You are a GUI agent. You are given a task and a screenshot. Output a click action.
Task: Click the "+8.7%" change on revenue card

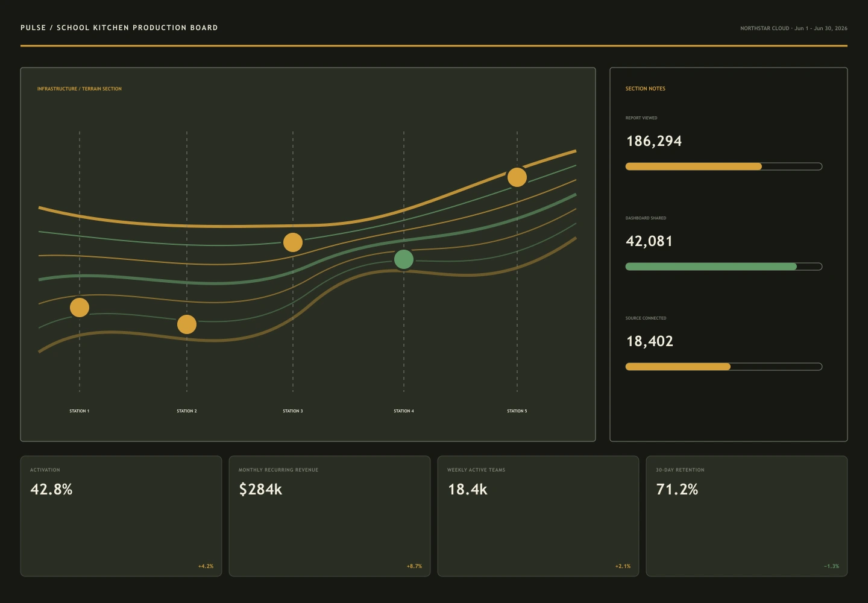tap(415, 566)
